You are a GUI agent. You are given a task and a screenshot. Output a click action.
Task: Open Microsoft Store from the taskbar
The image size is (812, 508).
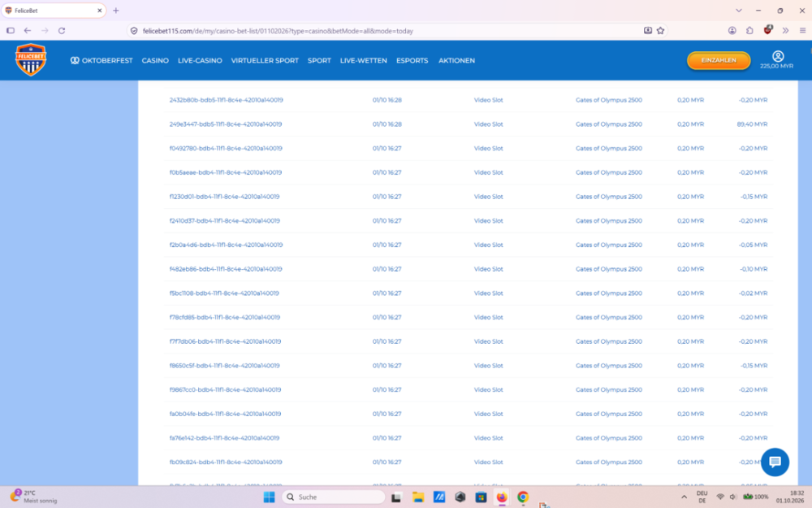point(481,497)
